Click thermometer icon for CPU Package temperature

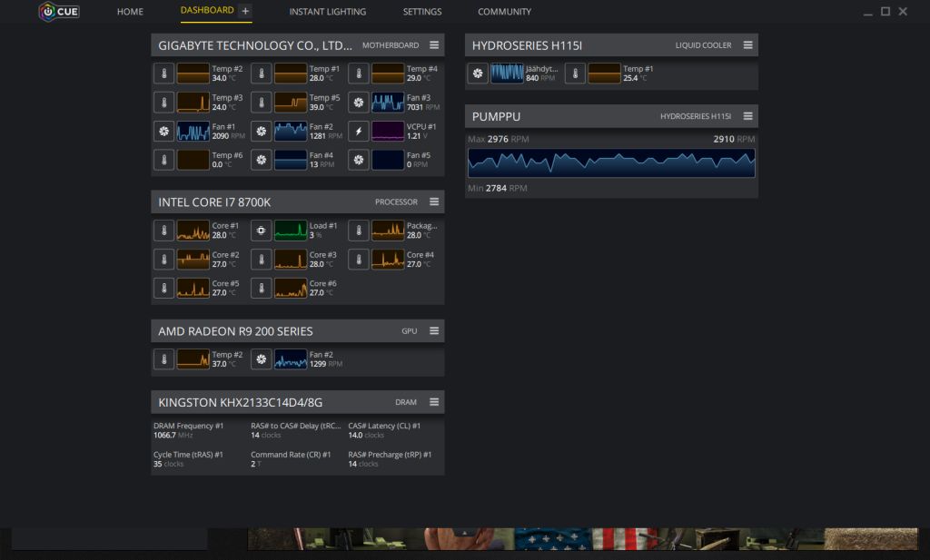(x=358, y=231)
